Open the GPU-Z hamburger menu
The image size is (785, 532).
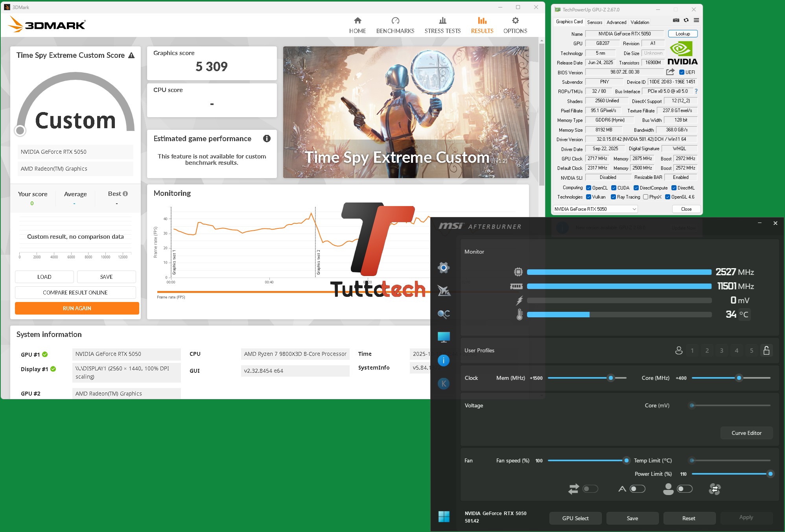point(696,20)
